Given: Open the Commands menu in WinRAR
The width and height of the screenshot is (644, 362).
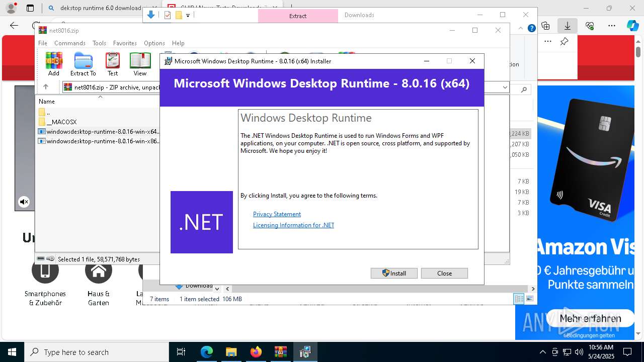Looking at the screenshot, I should 70,43.
